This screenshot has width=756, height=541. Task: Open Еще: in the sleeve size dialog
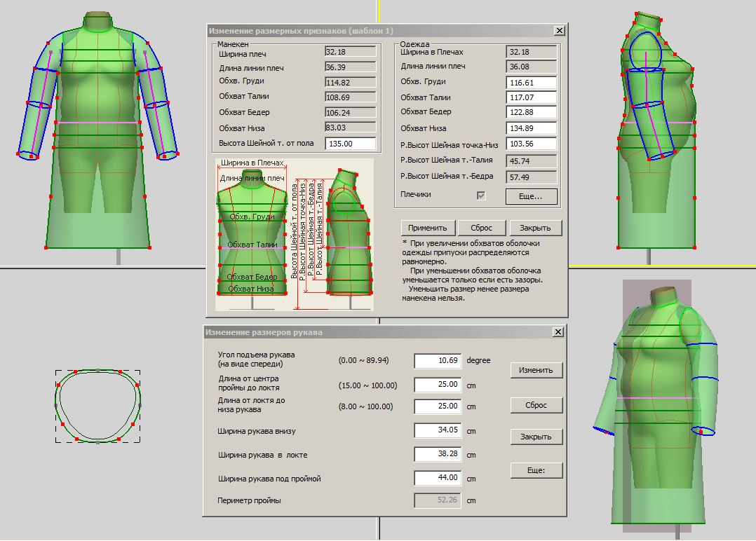coord(536,470)
